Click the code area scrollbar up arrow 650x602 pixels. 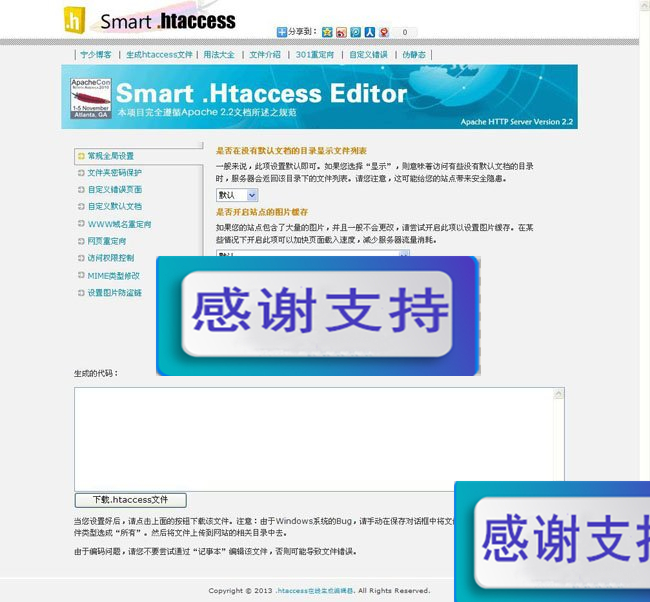point(558,394)
